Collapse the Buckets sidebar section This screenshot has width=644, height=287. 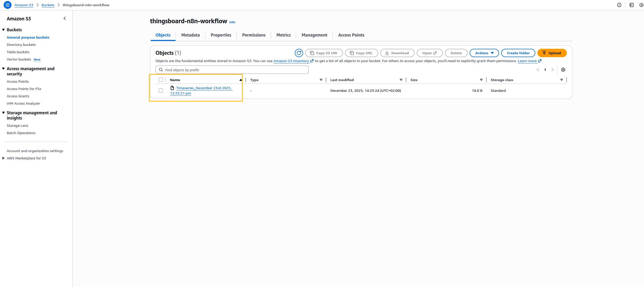(x=3, y=30)
